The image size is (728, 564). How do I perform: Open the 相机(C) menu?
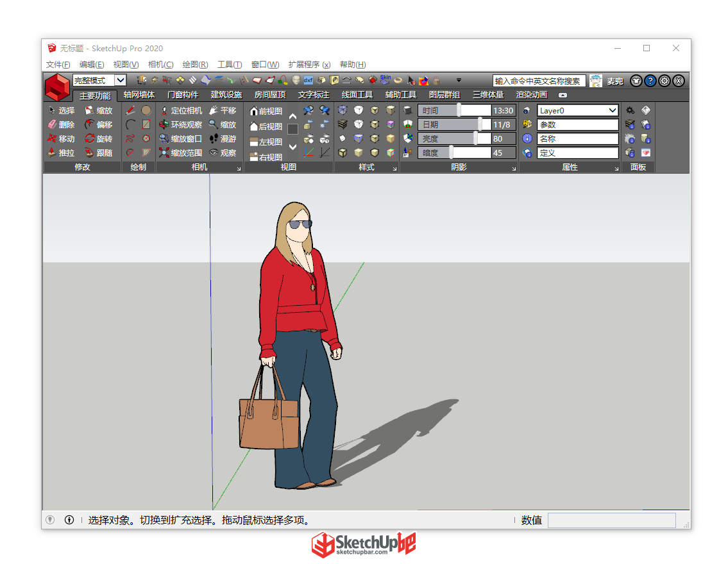[160, 65]
